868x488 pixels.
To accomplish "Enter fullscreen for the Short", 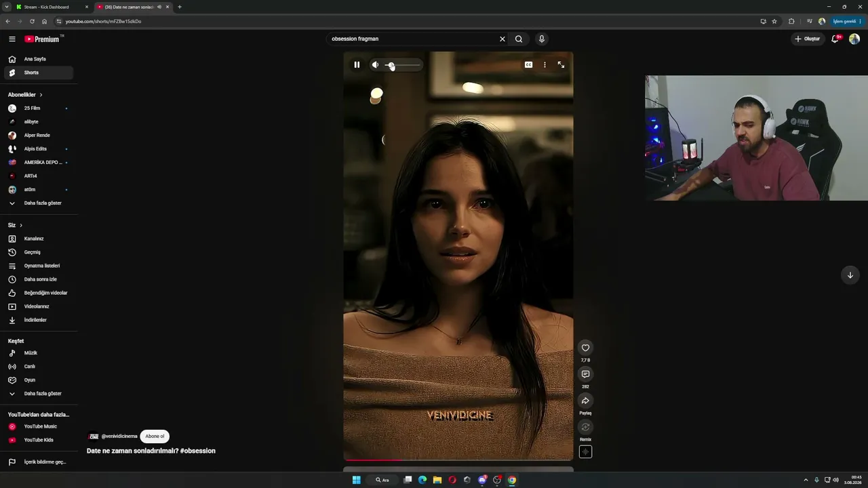I will tap(561, 65).
